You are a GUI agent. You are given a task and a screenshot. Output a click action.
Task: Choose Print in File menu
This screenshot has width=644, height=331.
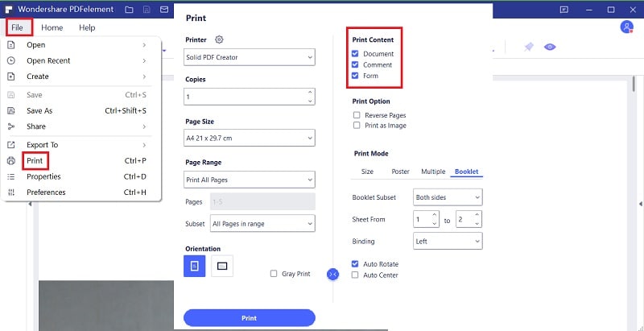35,160
